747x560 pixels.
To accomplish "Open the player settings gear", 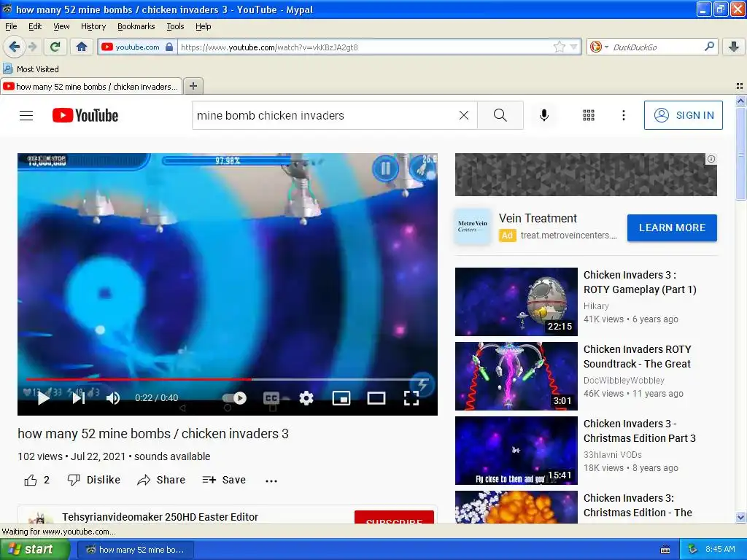I will [x=306, y=398].
